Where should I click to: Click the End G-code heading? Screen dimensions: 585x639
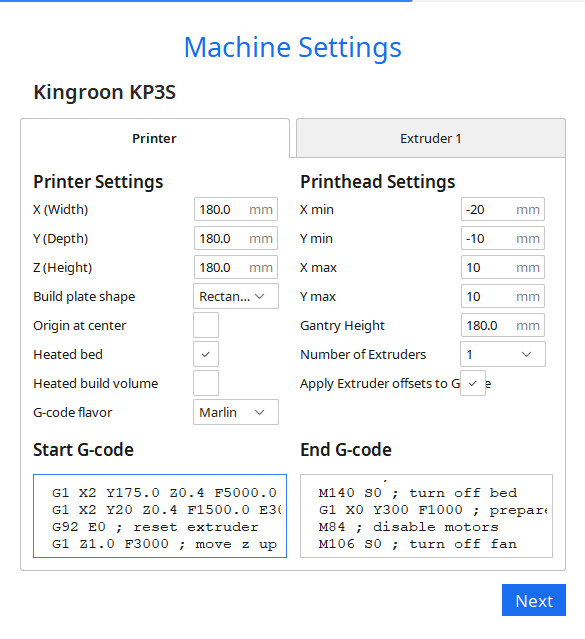point(346,450)
